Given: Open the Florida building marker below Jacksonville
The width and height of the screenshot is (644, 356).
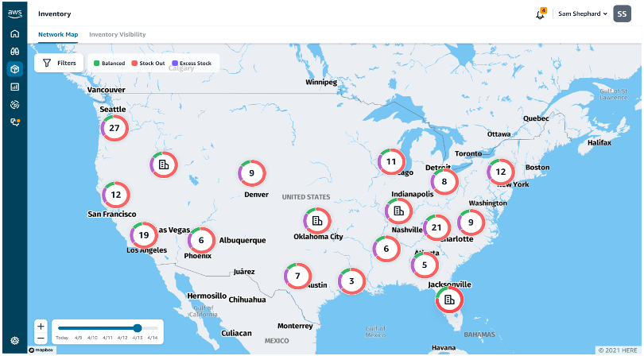Looking at the screenshot, I should pyautogui.click(x=449, y=300).
